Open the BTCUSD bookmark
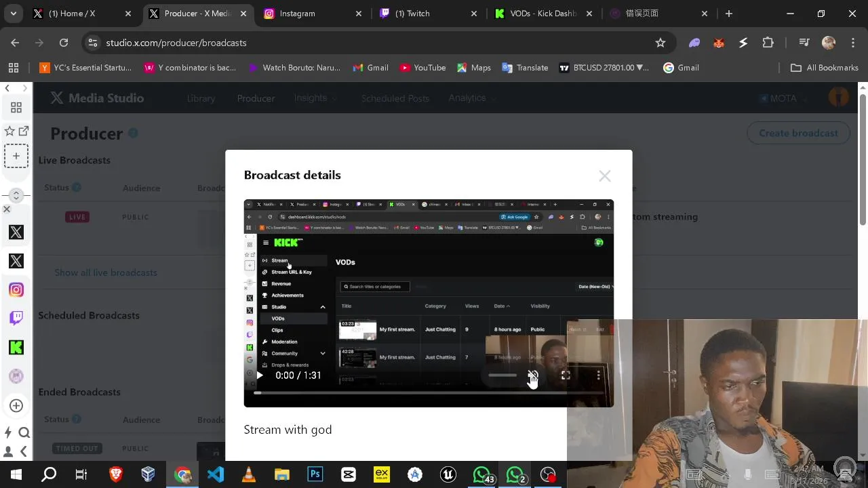 tap(604, 68)
